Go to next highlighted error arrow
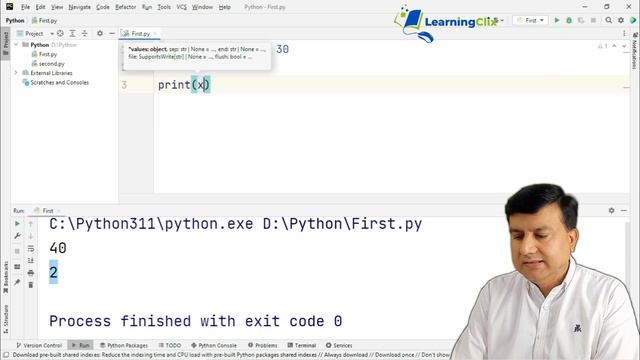 click(624, 46)
